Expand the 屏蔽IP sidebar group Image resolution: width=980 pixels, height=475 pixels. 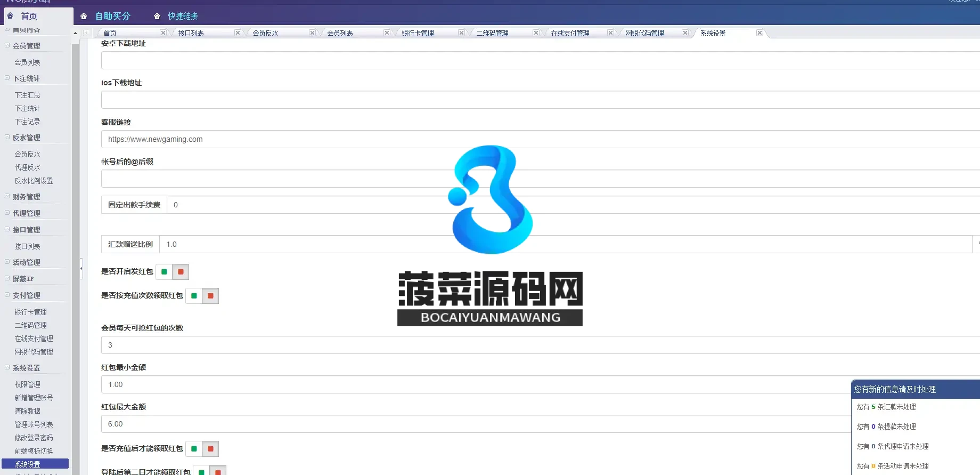coord(7,278)
